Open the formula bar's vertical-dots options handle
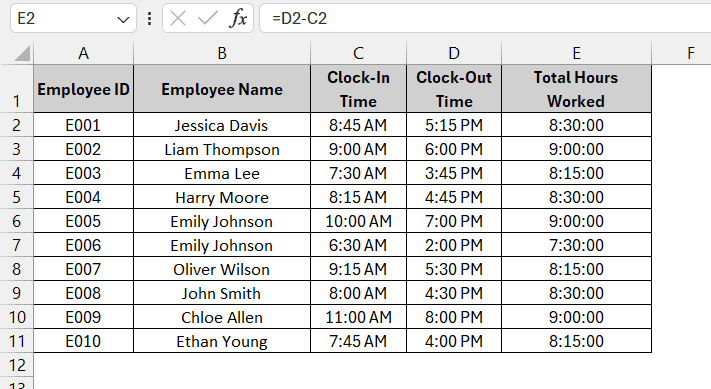 (x=150, y=19)
